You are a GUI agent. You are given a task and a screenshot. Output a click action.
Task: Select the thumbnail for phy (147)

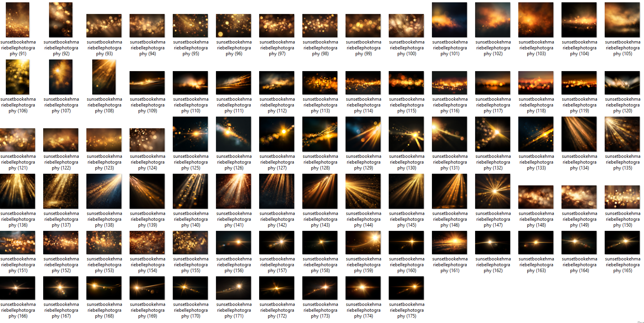tap(493, 191)
